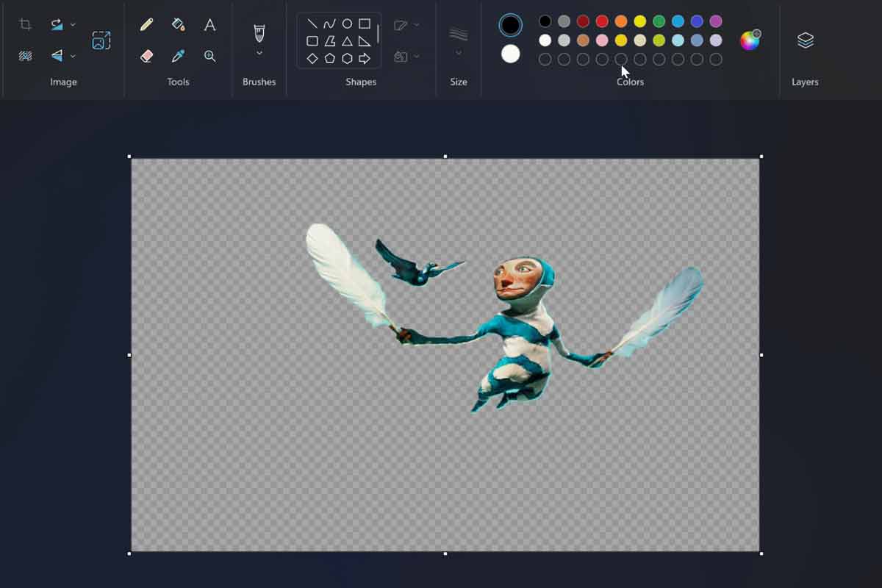882x588 pixels.
Task: Choose the Rounded rectangle shape
Action: pos(312,41)
